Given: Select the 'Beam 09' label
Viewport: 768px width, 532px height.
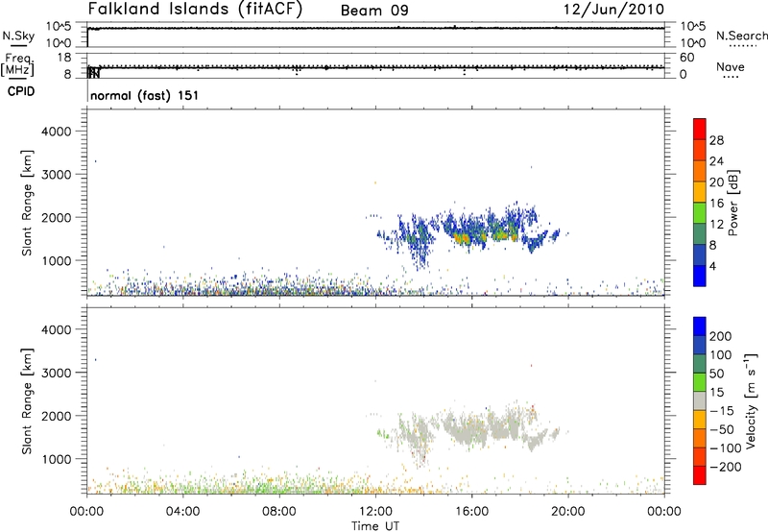Looking at the screenshot, I should point(374,11).
